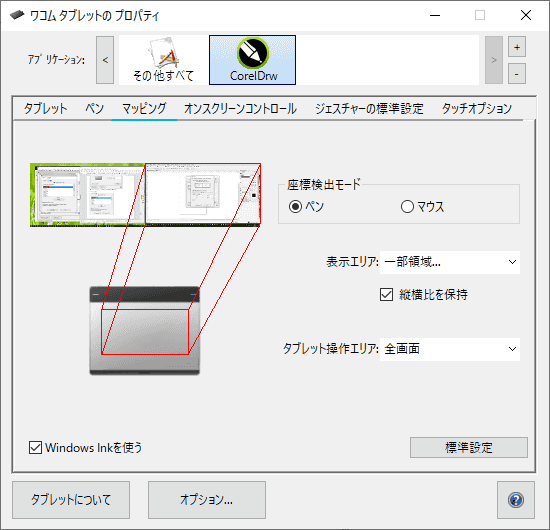Select the その他すべて application icon

(x=163, y=60)
